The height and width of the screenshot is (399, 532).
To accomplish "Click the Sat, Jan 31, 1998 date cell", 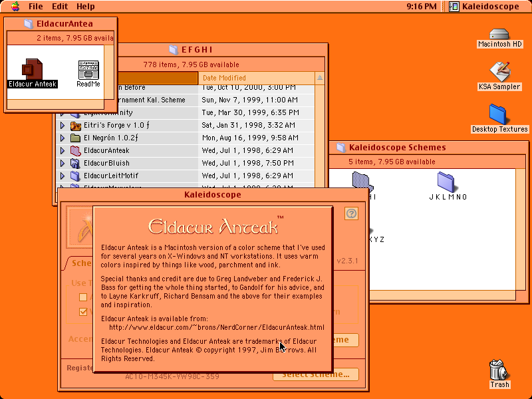I will pos(248,125).
